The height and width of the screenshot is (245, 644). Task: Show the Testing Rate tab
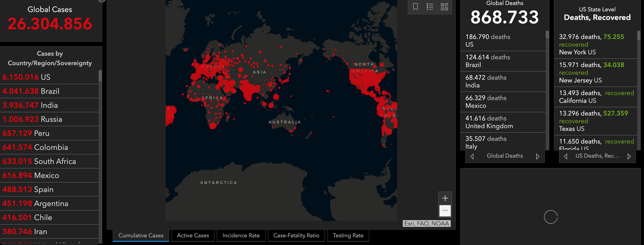coord(348,235)
